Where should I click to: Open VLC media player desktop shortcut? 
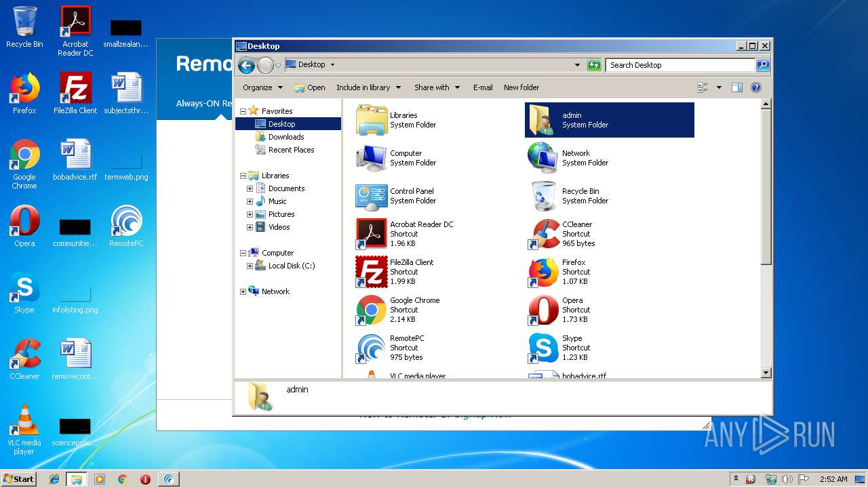(x=24, y=430)
